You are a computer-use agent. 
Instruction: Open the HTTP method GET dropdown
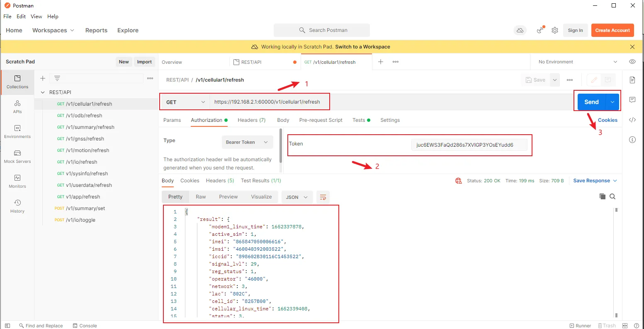pyautogui.click(x=185, y=102)
